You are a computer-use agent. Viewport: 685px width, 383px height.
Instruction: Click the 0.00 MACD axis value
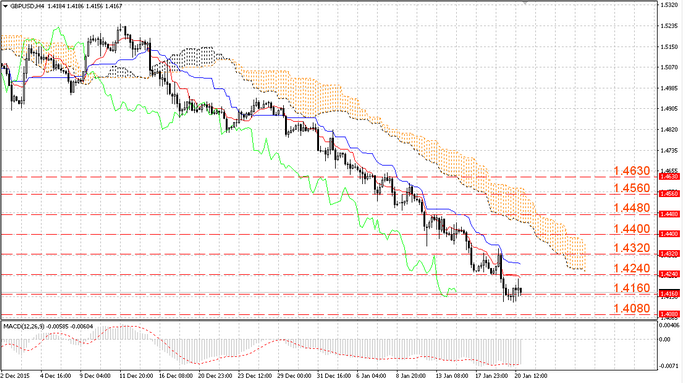(x=665, y=339)
